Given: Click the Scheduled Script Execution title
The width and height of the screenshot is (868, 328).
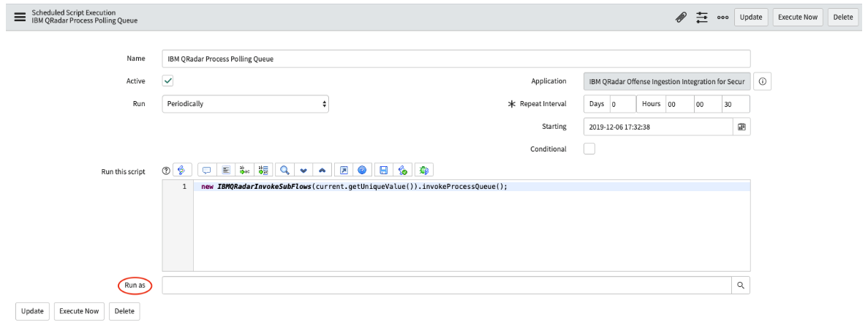Looking at the screenshot, I should [x=74, y=12].
